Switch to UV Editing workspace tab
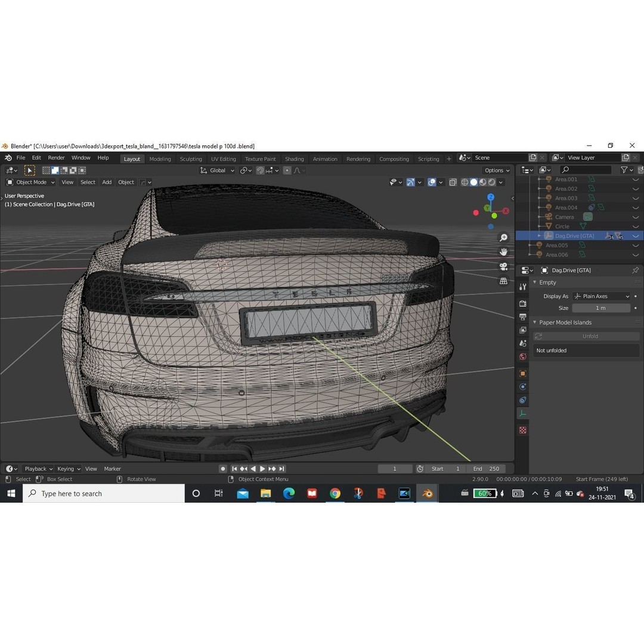 click(224, 159)
